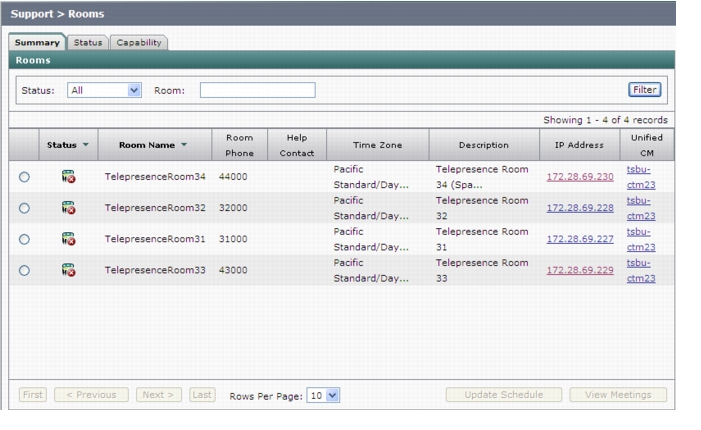This screenshot has width=701, height=430.
Task: Click the error status icon for TelepresenceRoom32
Action: coord(68,208)
